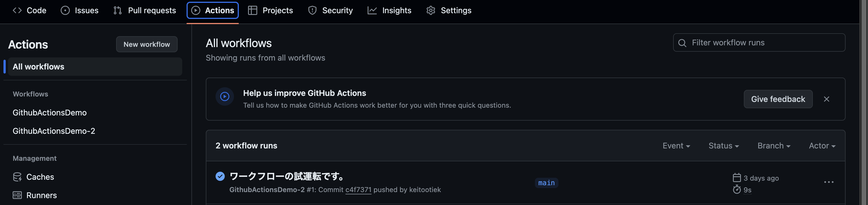
Task: Click the Projects table icon
Action: pos(252,10)
